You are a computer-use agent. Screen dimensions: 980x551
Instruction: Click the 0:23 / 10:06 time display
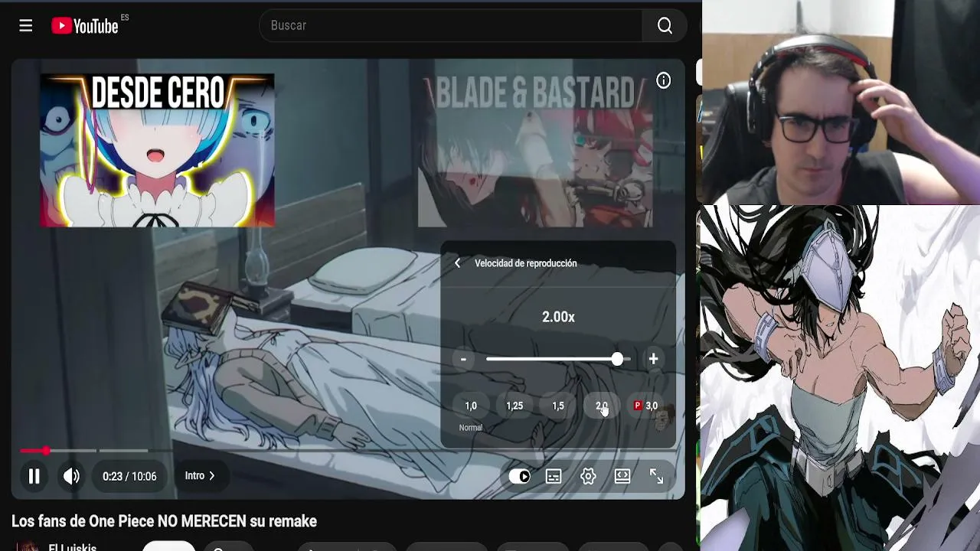click(x=129, y=476)
